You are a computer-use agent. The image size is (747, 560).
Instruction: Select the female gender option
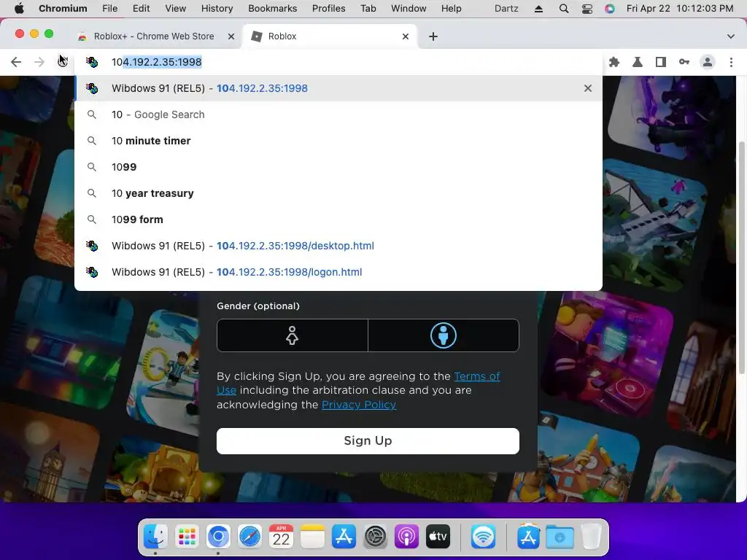click(292, 335)
